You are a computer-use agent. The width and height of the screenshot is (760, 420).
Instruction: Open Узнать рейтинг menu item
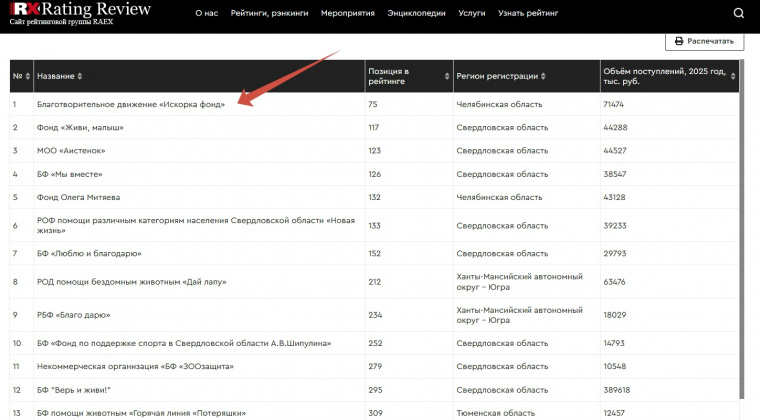click(528, 13)
